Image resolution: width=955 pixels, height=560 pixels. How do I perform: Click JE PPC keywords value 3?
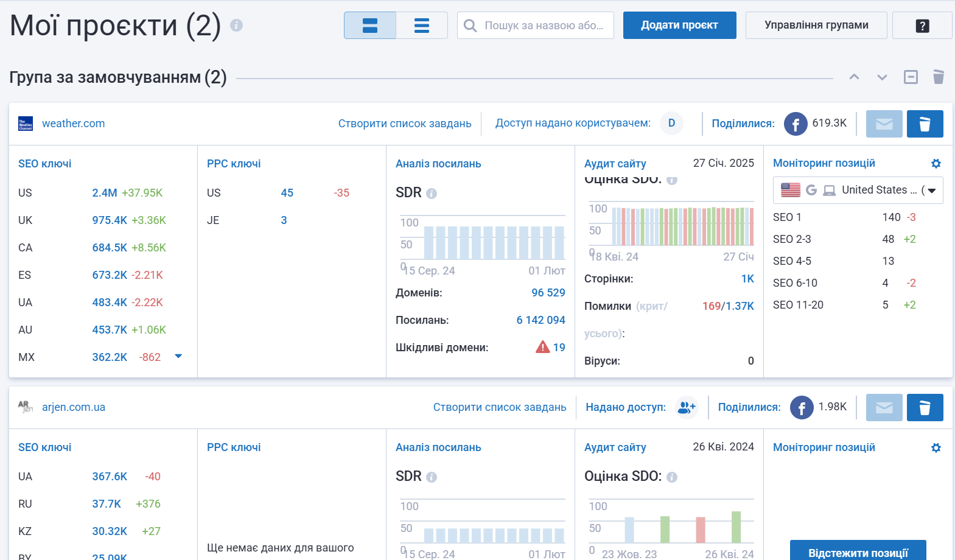tap(284, 220)
